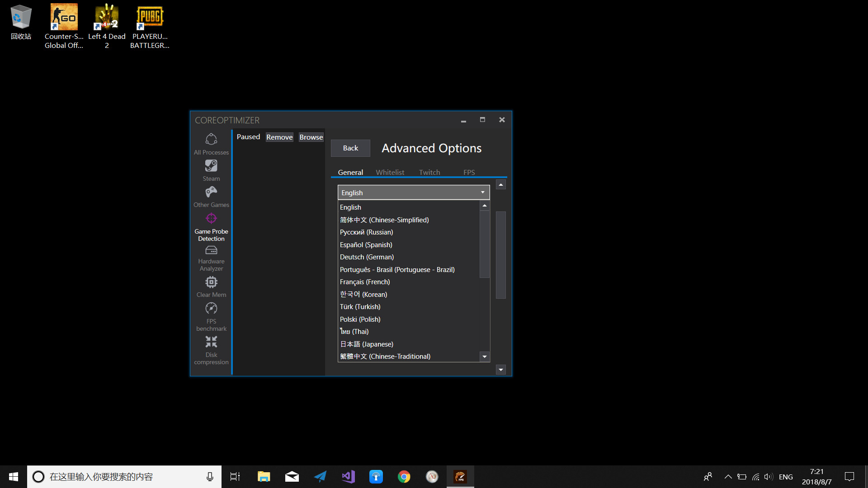Viewport: 868px width, 488px height.
Task: Click the Back button
Action: click(349, 148)
